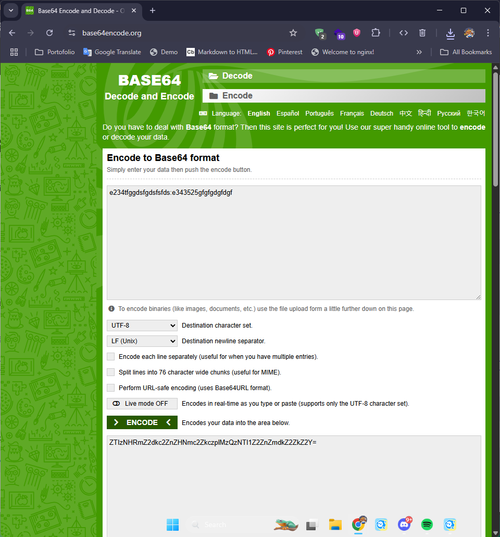Close the Base64 Encode and Decode tab
This screenshot has width=500, height=537.
pos(134,11)
